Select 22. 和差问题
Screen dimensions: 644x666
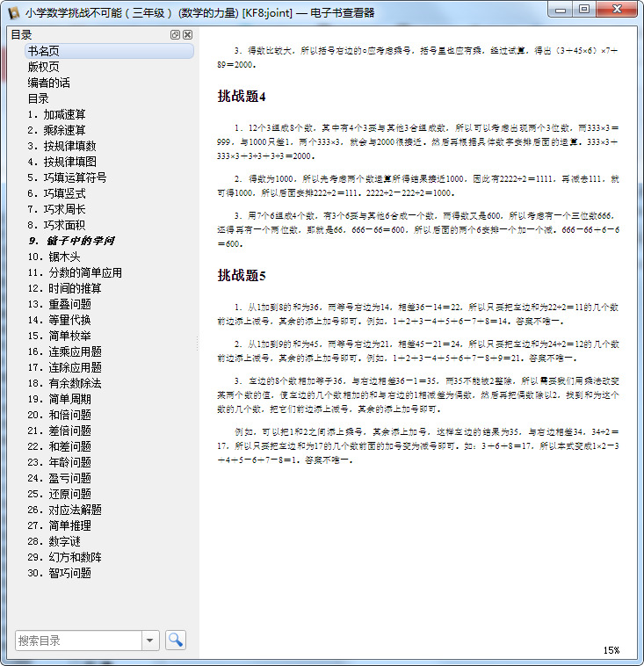(x=60, y=446)
